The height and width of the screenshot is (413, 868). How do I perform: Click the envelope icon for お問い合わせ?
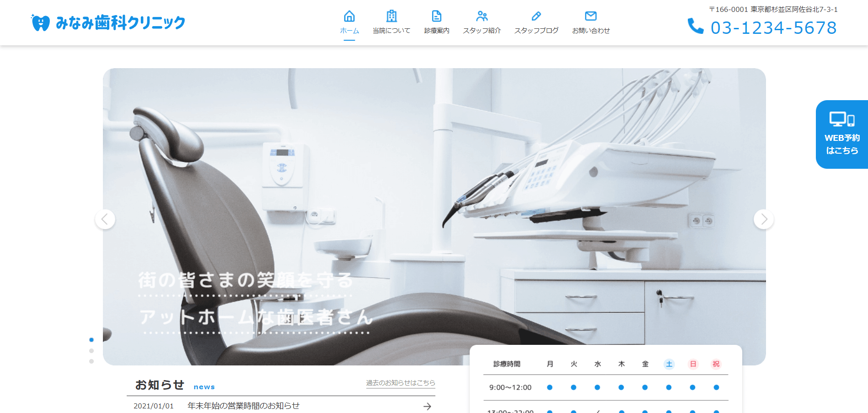click(x=591, y=16)
